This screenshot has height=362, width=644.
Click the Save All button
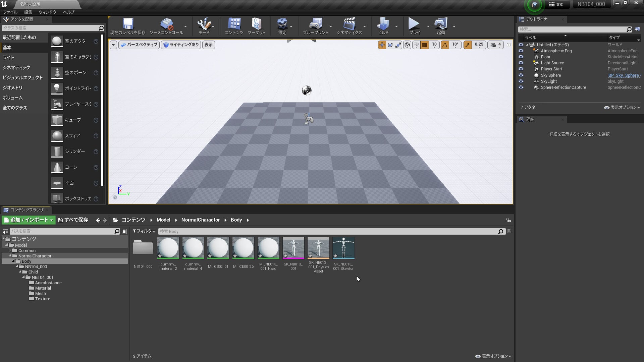coord(73,220)
